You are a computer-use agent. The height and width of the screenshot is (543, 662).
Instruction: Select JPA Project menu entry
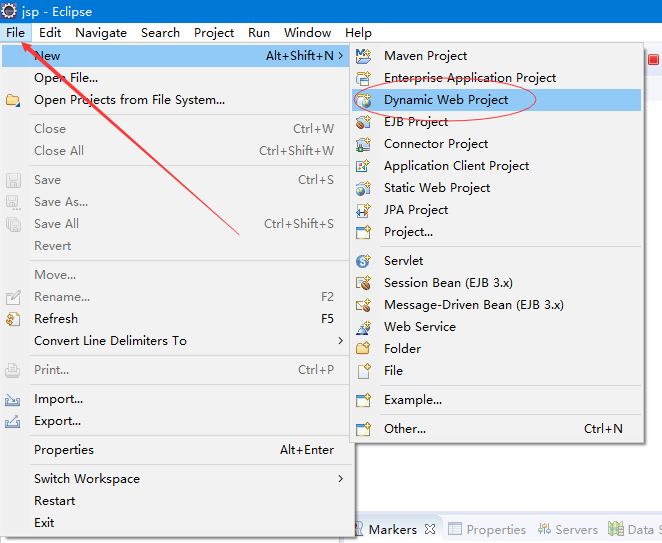click(496, 210)
